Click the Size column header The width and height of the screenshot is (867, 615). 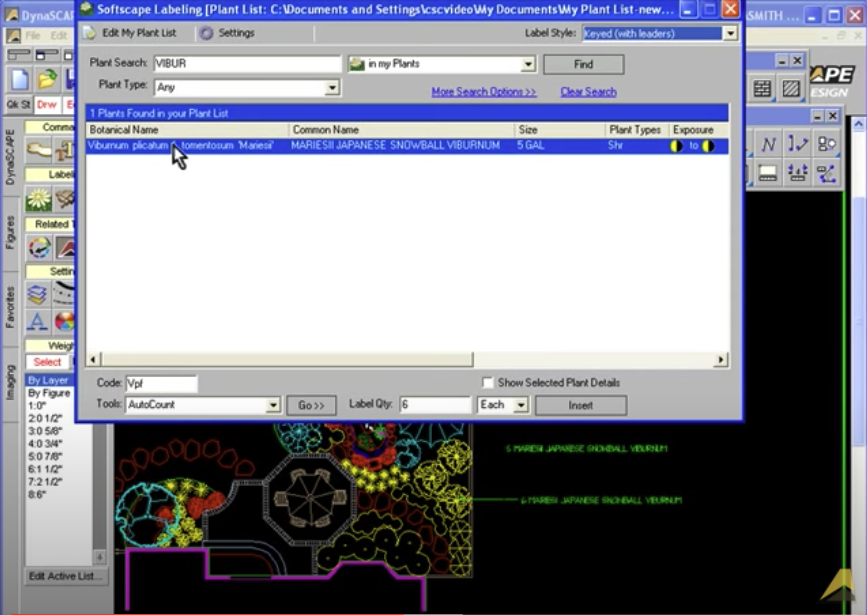tap(560, 130)
